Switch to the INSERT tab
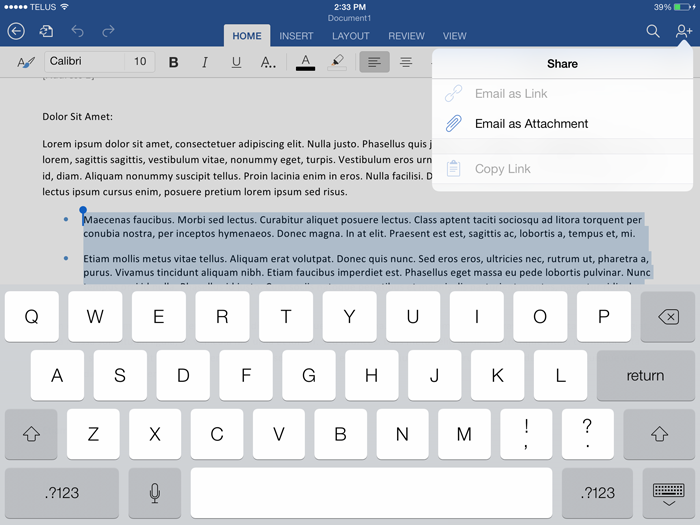The width and height of the screenshot is (700, 525). pos(296,36)
